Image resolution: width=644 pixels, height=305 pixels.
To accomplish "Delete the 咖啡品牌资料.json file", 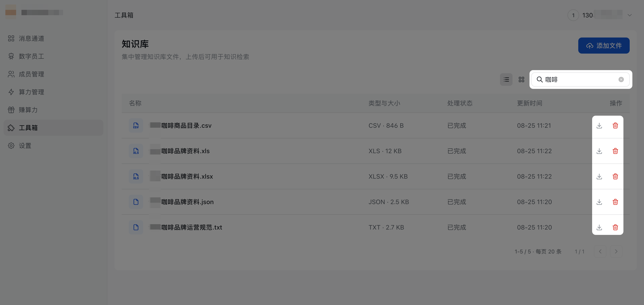I will click(615, 202).
